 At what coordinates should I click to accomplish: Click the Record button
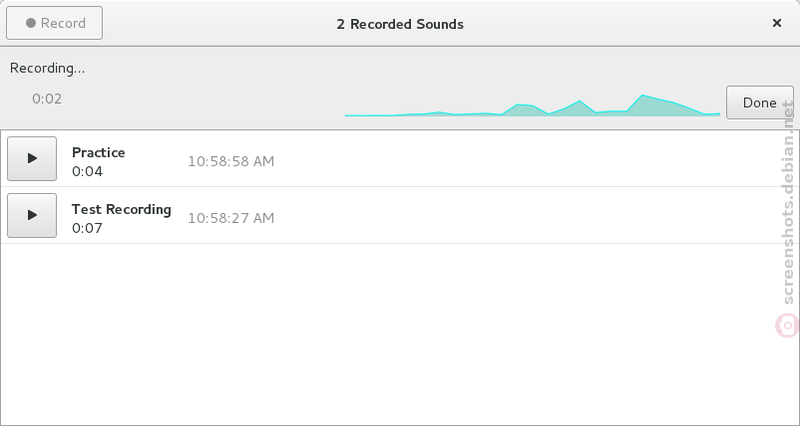[x=54, y=23]
